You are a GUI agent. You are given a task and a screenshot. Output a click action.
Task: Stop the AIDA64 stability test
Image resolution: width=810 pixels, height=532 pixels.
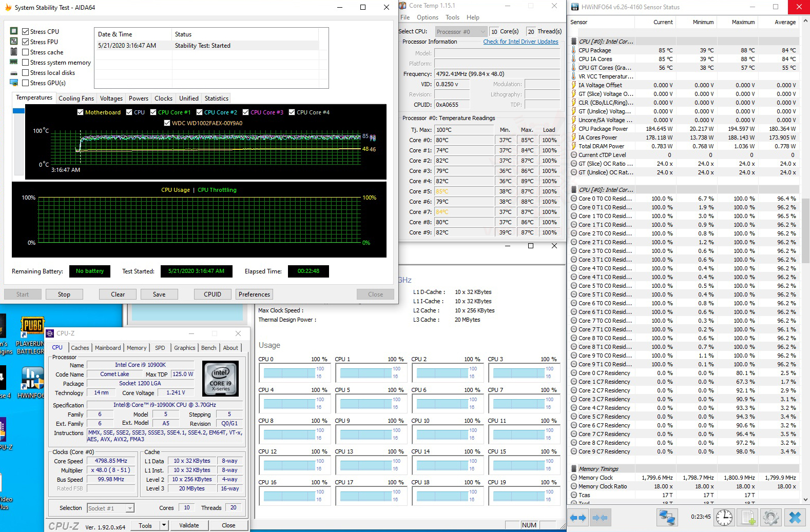[64, 294]
